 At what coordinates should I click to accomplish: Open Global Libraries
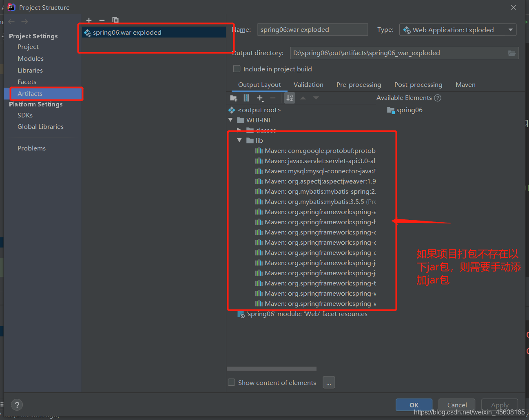coord(40,127)
